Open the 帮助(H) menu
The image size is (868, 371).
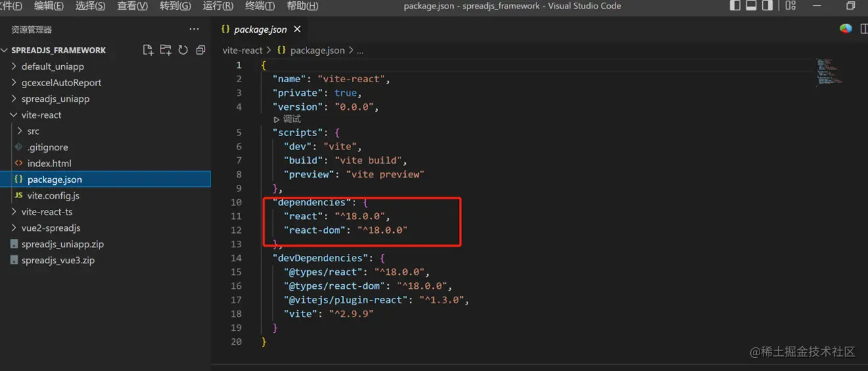302,6
